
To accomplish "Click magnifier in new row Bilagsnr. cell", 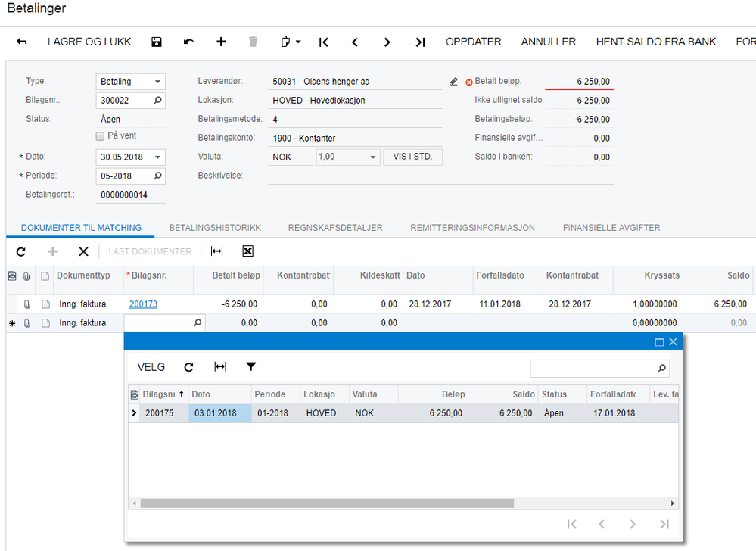I will pos(198,322).
